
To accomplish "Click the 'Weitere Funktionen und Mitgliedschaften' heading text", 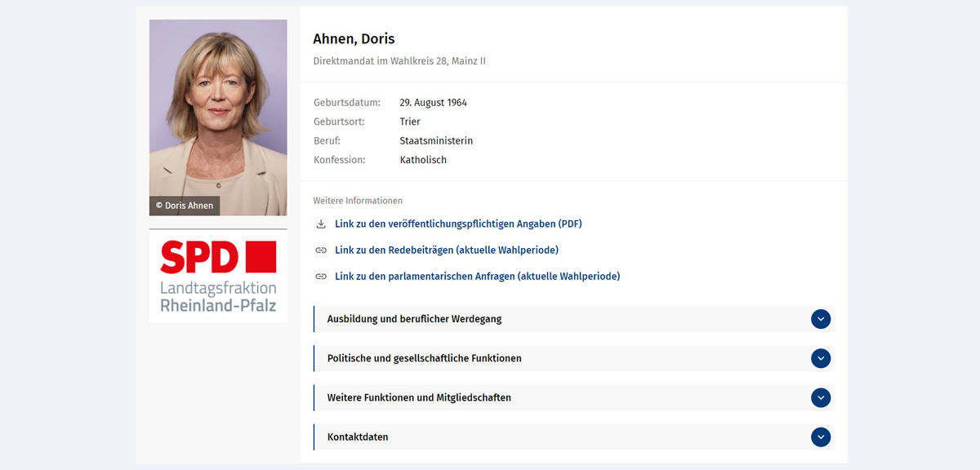I will (x=419, y=397).
